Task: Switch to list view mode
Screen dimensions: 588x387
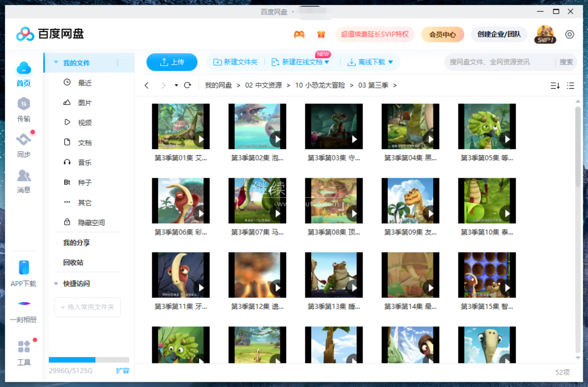Action: [x=571, y=86]
